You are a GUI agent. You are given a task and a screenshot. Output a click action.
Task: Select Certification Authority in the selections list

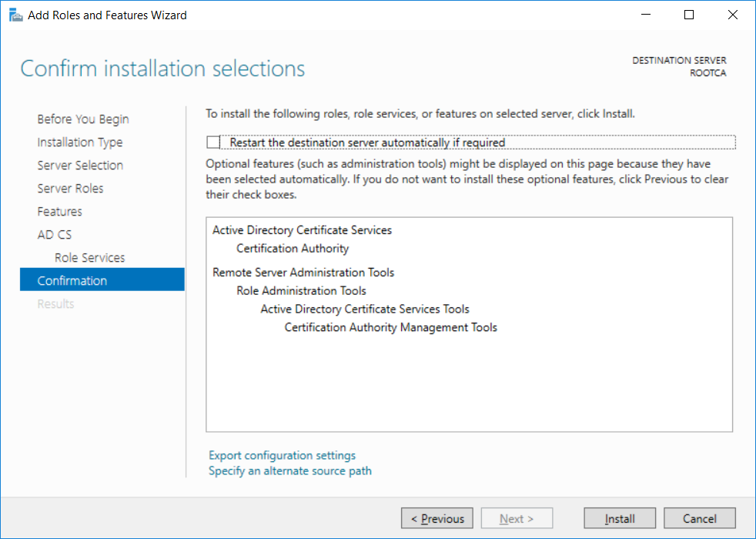coord(293,249)
